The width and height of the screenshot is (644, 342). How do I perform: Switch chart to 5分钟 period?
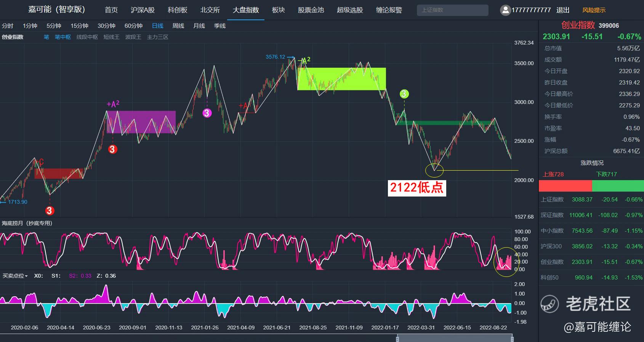pos(54,26)
